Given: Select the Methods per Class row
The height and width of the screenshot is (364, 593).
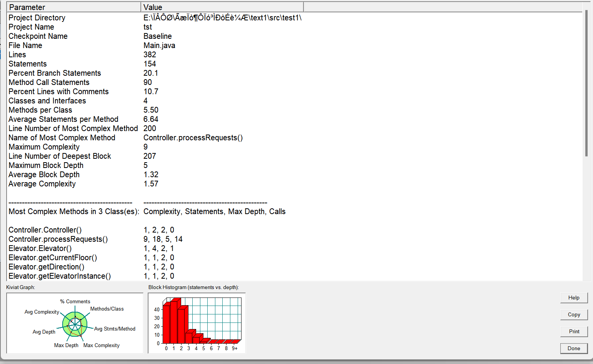Looking at the screenshot, I should (295, 110).
